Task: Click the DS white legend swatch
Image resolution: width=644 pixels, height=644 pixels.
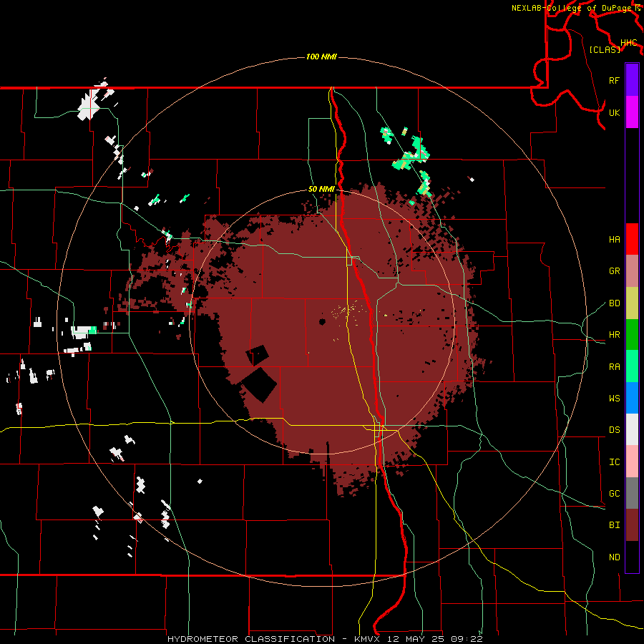Action: (x=632, y=429)
